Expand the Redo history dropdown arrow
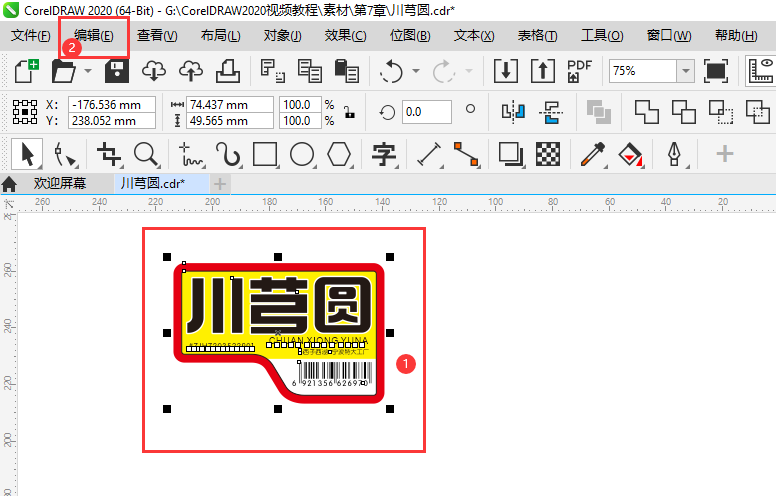The image size is (776, 496). (468, 71)
